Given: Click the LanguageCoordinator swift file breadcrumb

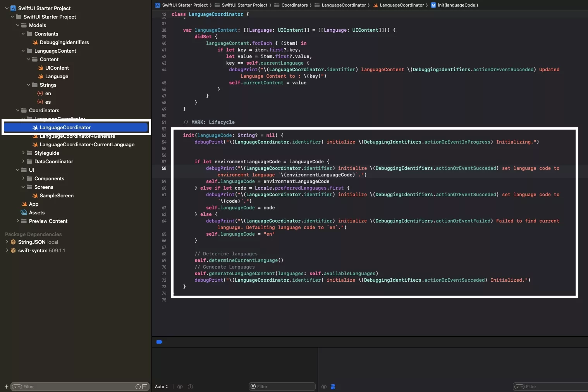Looking at the screenshot, I should click(398, 5).
